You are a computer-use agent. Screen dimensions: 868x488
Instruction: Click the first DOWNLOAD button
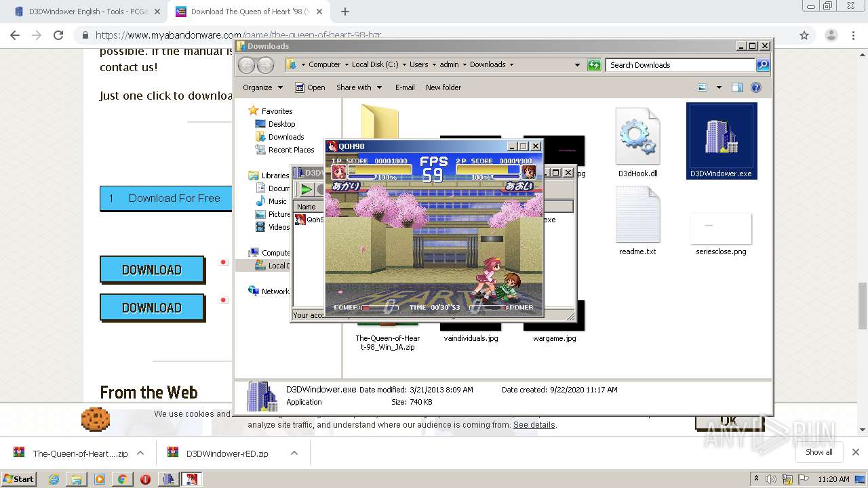point(152,270)
